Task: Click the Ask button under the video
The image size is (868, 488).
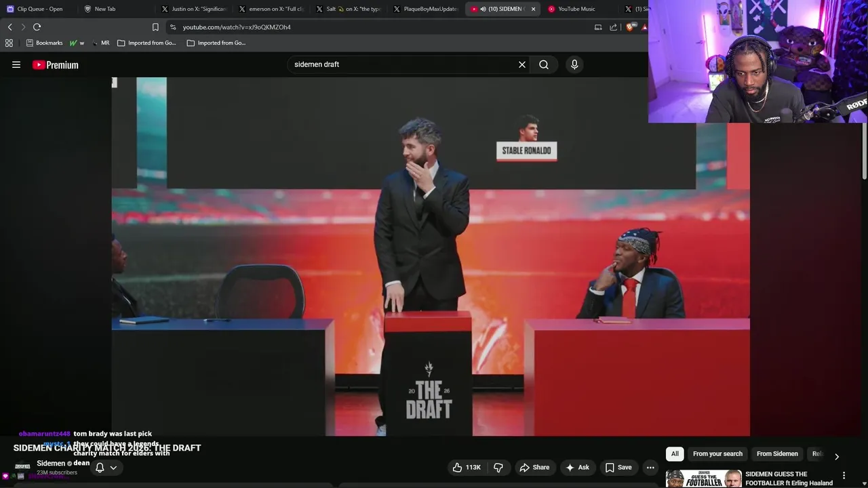Action: click(576, 468)
